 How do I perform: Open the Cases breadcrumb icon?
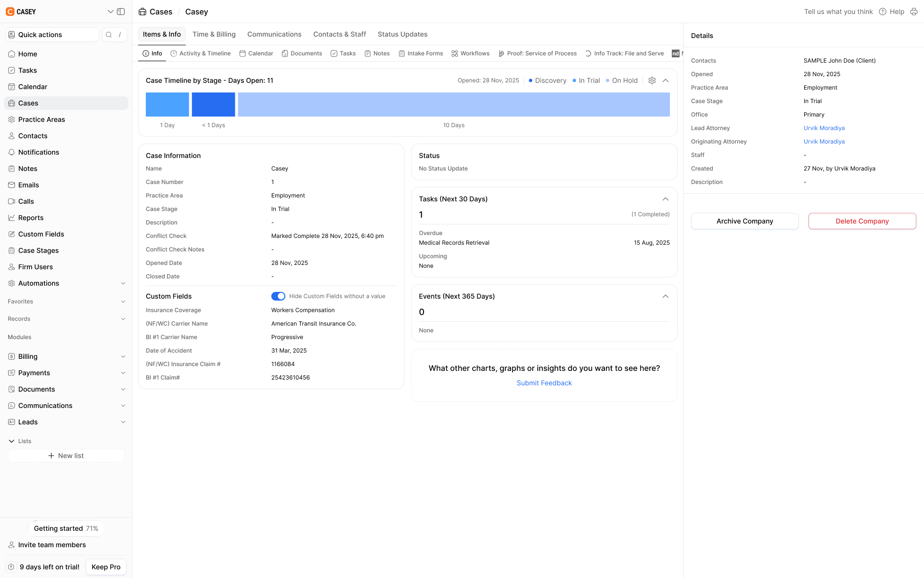pyautogui.click(x=142, y=12)
